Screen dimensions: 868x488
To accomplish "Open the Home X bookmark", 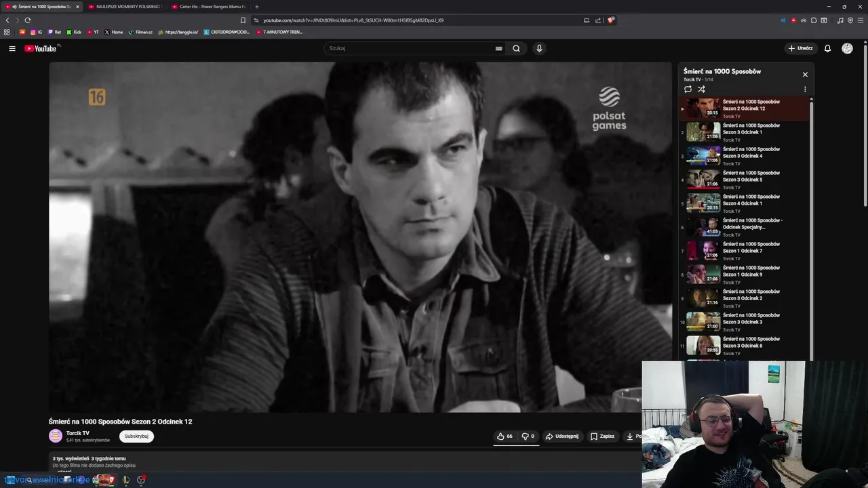I will coord(113,32).
